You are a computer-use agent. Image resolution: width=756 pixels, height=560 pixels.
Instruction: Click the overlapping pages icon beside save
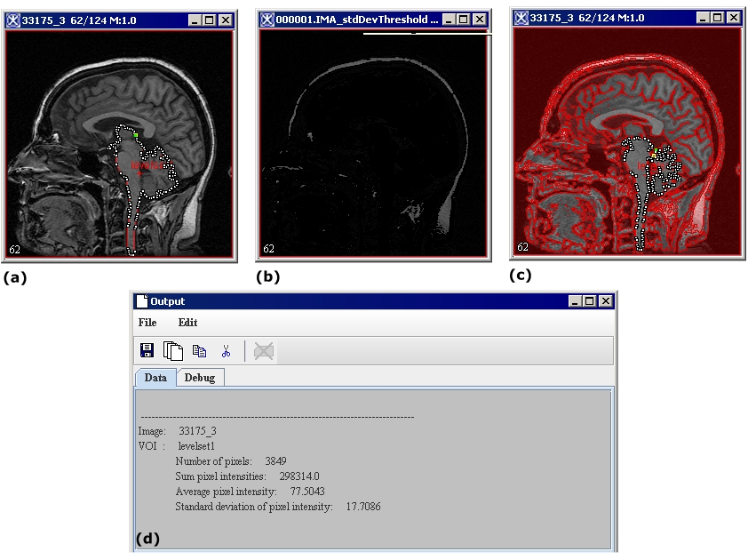click(x=173, y=351)
